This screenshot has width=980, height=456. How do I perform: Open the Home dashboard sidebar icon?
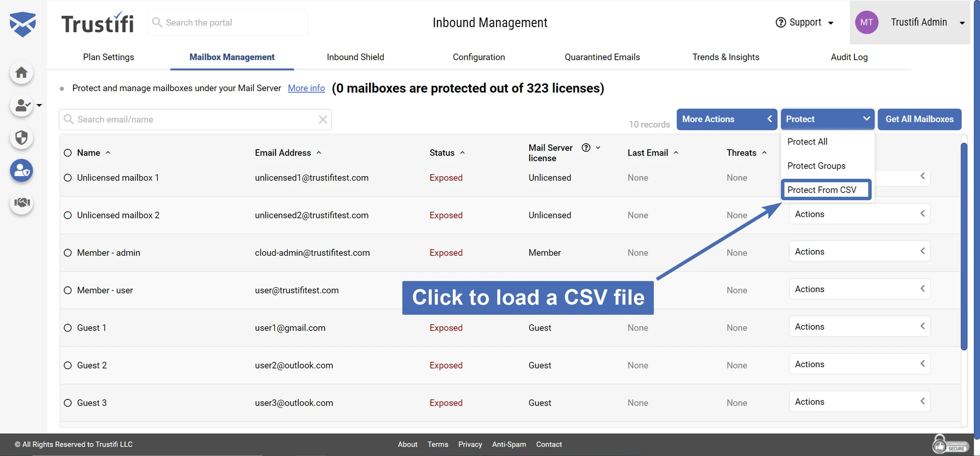click(21, 73)
